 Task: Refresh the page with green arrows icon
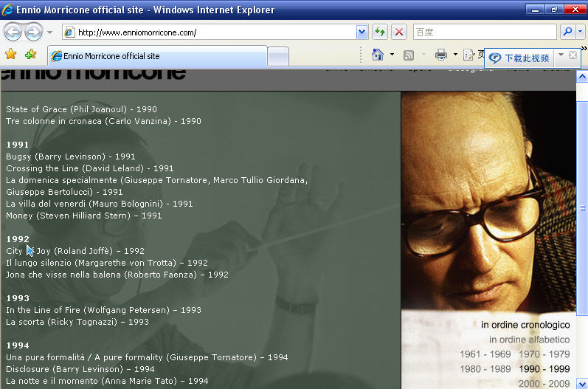pyautogui.click(x=380, y=32)
